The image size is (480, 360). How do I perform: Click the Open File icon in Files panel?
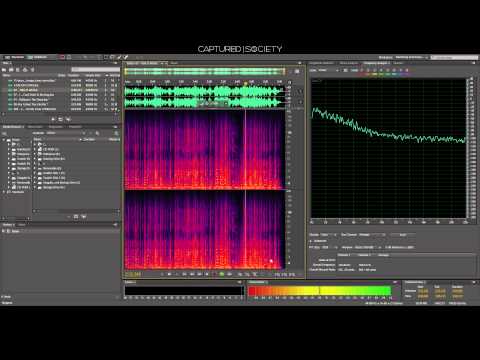[4, 70]
